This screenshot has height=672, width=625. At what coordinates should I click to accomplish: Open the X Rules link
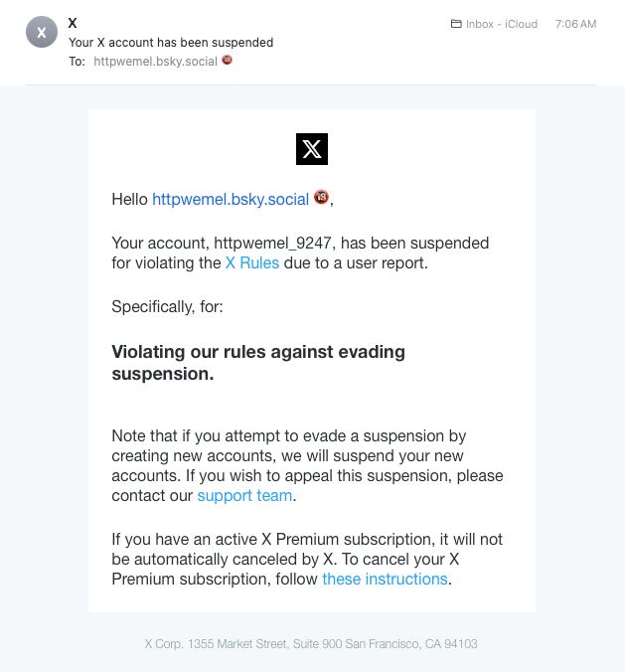[252, 263]
